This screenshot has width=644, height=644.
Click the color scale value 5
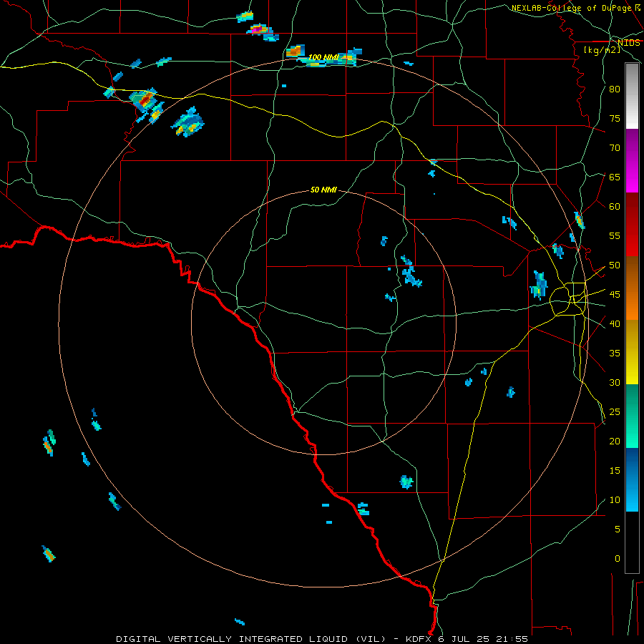click(617, 529)
